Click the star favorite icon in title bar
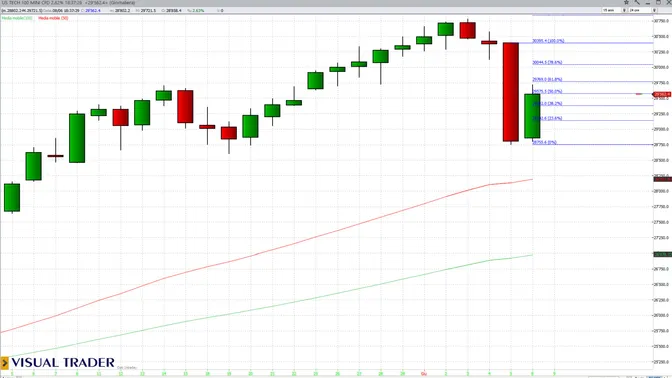The image size is (672, 378). pyautogui.click(x=626, y=2)
